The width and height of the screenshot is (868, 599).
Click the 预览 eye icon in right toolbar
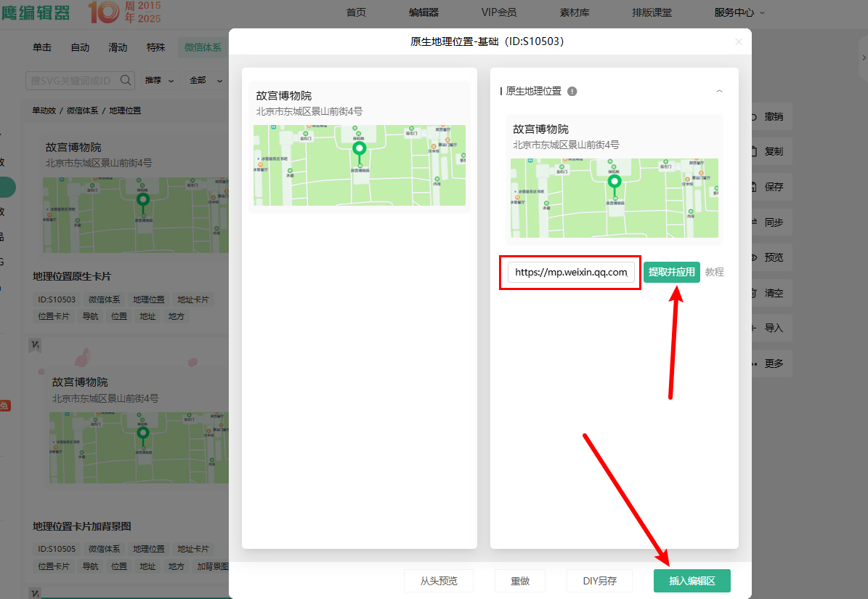pos(754,257)
